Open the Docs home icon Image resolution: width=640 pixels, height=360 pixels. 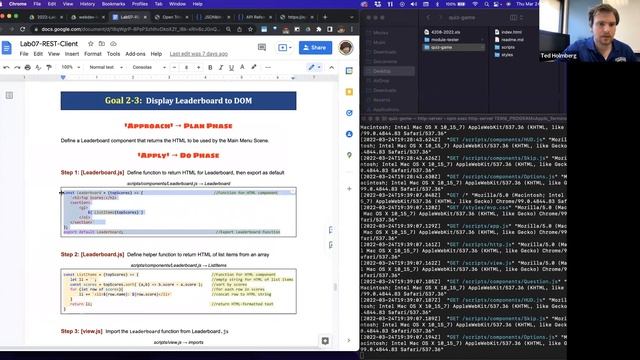point(7,48)
